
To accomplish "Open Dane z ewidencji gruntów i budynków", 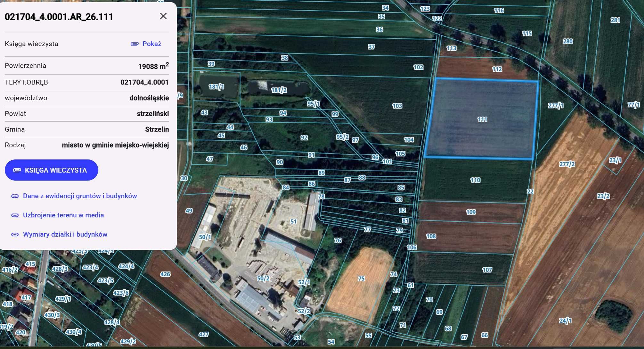I will click(80, 196).
